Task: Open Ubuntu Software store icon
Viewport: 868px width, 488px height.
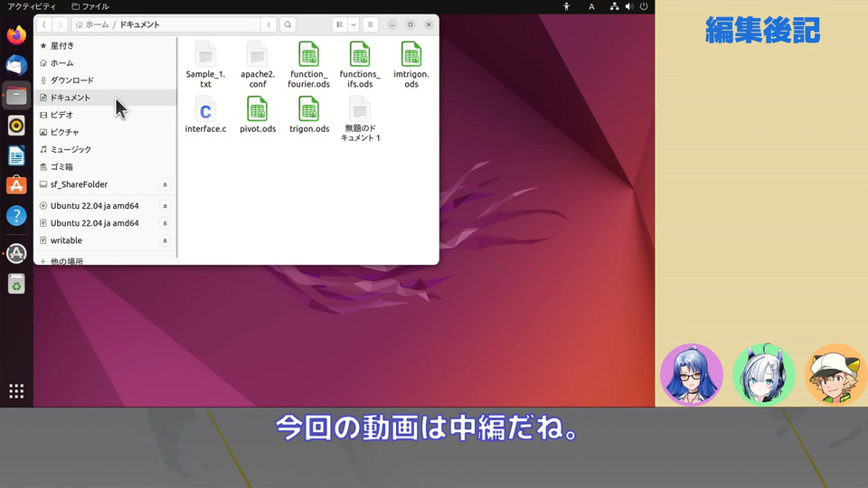Action: pyautogui.click(x=16, y=185)
